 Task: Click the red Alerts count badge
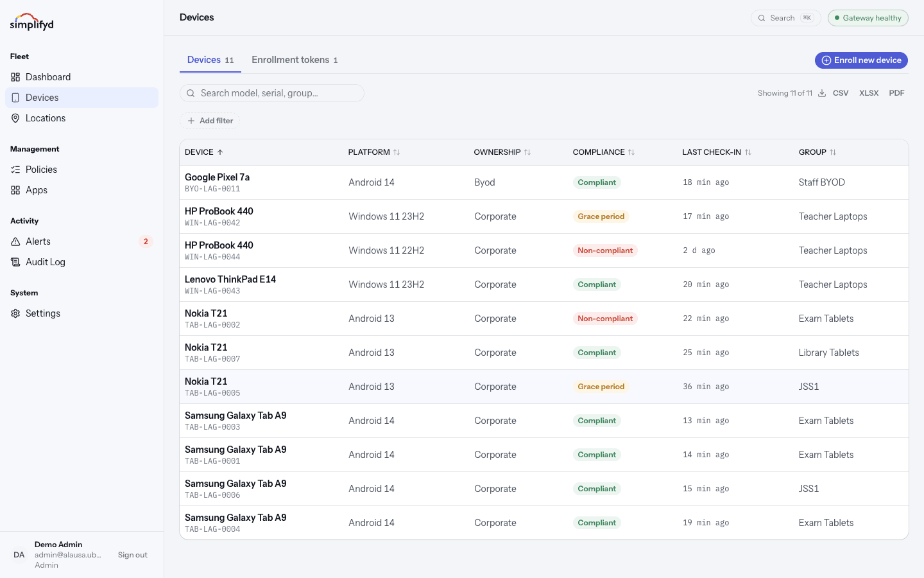click(146, 241)
